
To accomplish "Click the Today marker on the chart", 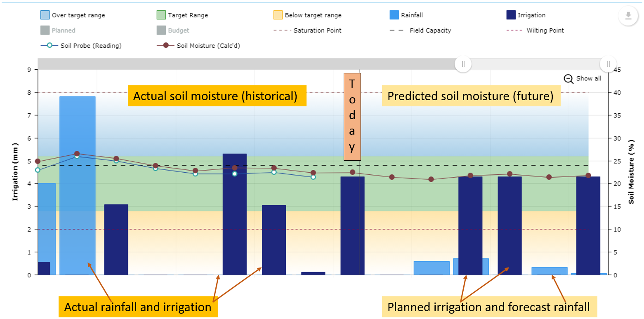I will pos(352,117).
